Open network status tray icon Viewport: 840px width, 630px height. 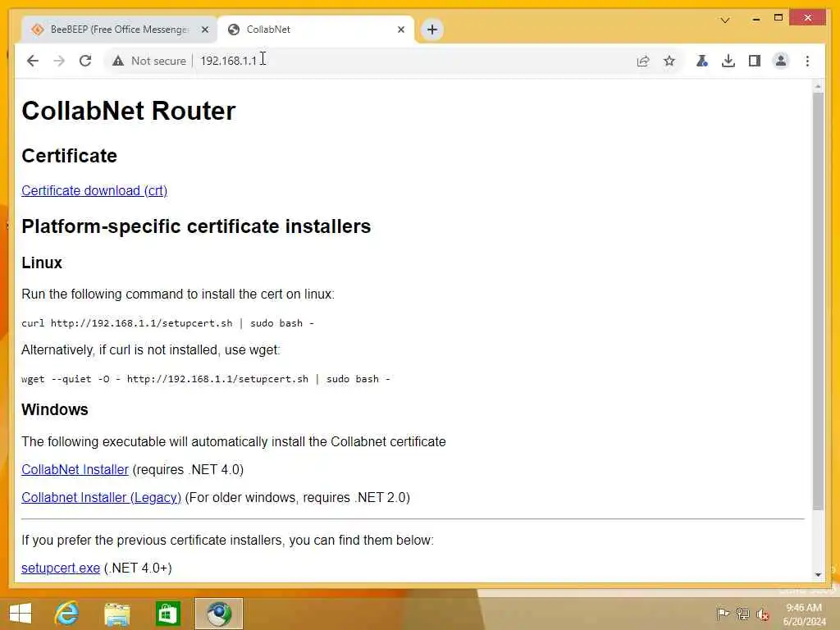[742, 614]
